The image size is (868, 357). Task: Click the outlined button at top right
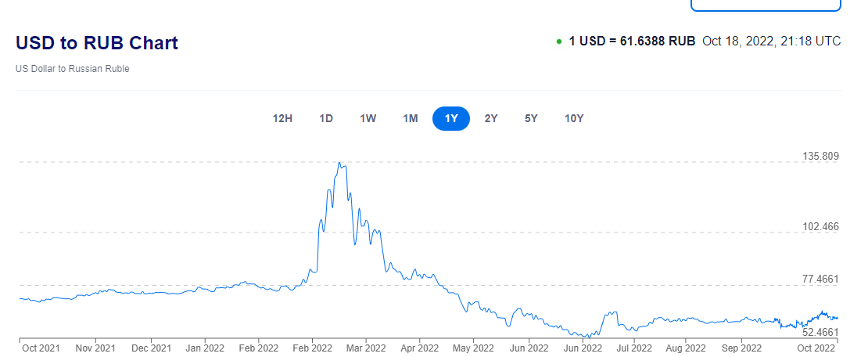tap(766, 5)
